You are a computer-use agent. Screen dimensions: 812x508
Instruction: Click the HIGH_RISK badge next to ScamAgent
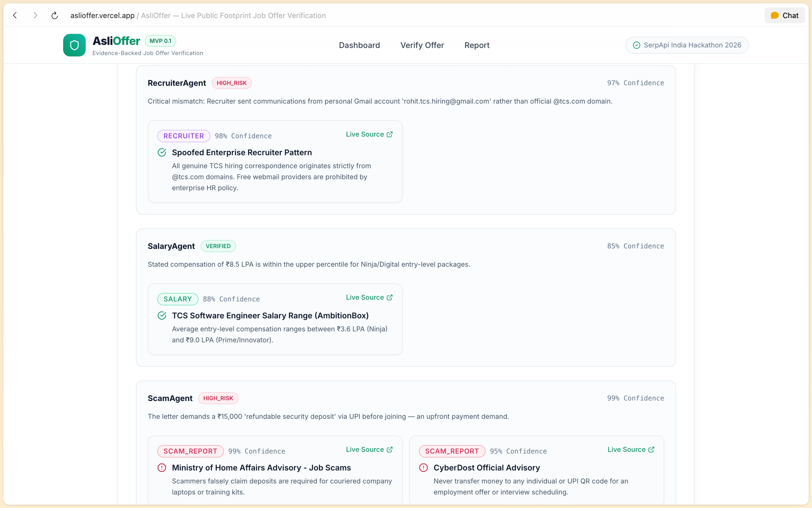tap(218, 398)
